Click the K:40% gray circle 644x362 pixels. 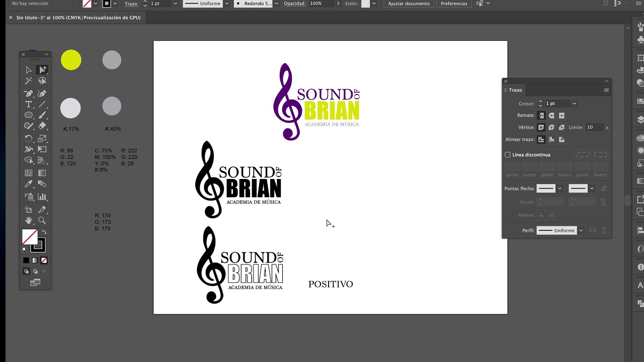[x=112, y=107]
